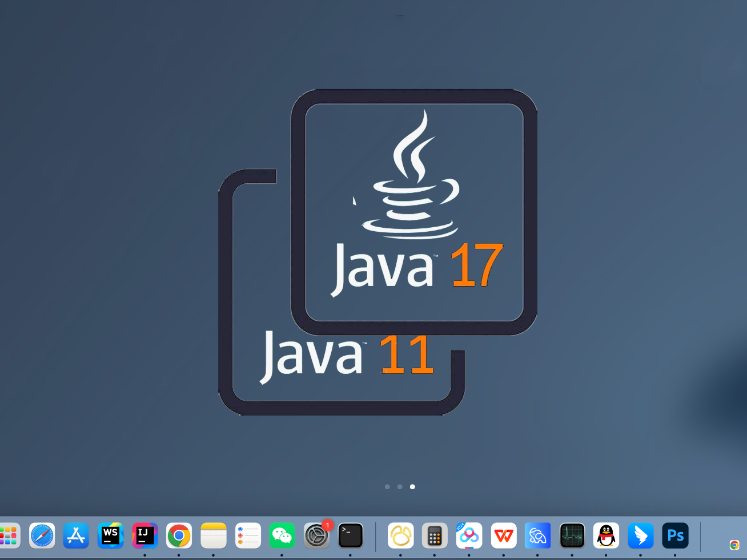Open WPS Office from the Dock
The width and height of the screenshot is (747, 560).
504,535
